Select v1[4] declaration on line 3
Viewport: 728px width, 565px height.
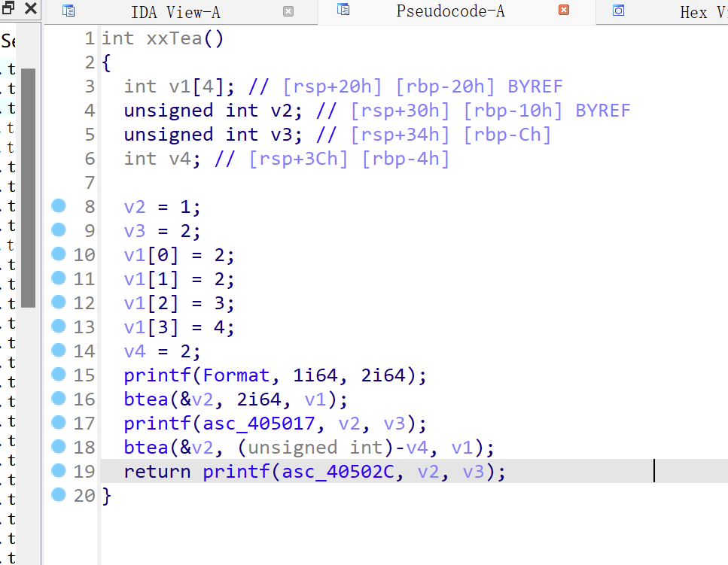180,87
